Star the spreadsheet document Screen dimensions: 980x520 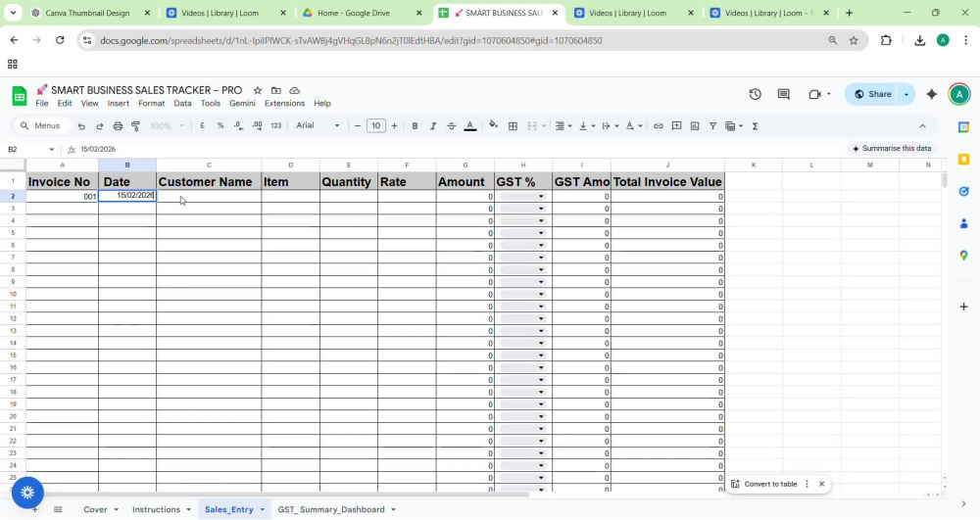(x=258, y=90)
